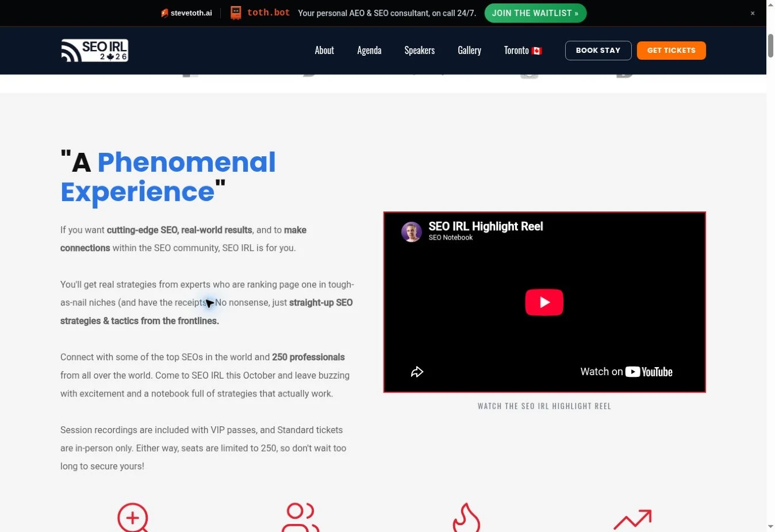
Task: Open the About menu item
Action: click(x=324, y=51)
